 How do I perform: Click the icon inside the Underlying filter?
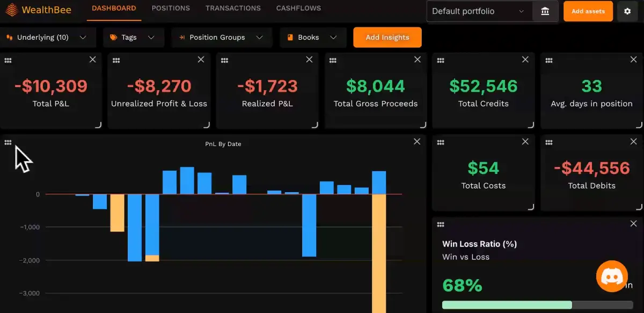click(9, 37)
